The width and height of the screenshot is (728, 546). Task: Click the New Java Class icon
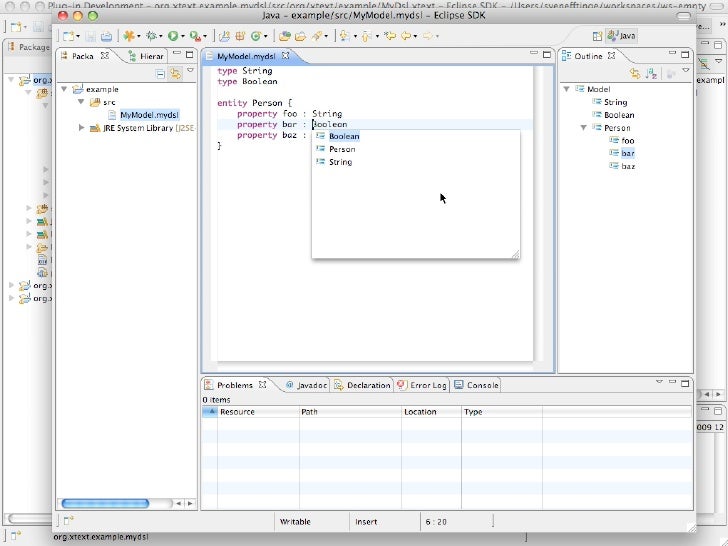pos(256,36)
